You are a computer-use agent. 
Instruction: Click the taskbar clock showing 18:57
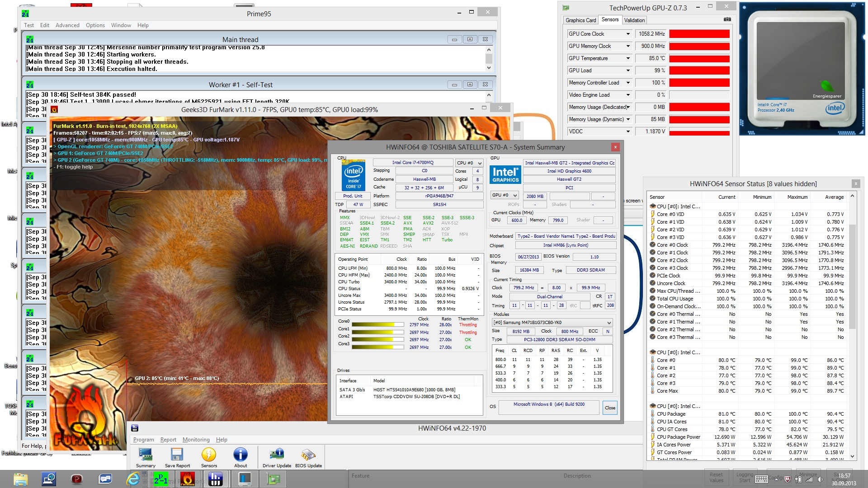pyautogui.click(x=844, y=476)
